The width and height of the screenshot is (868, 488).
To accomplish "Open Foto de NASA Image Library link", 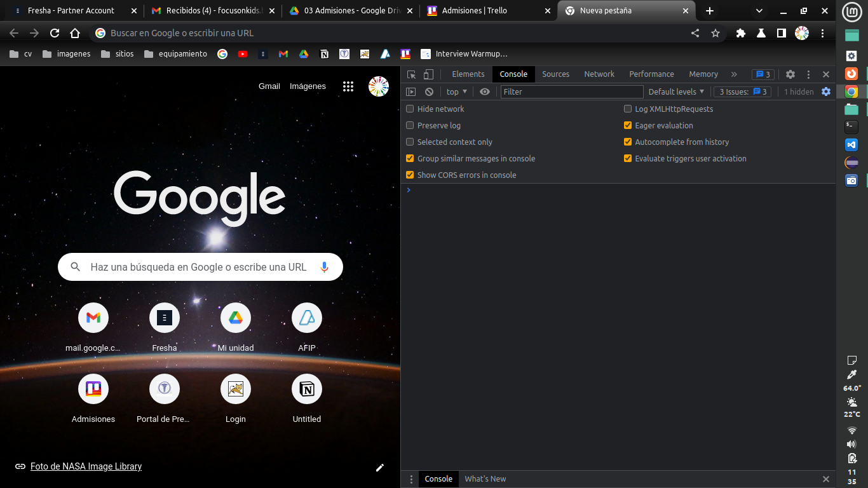I will click(x=86, y=466).
